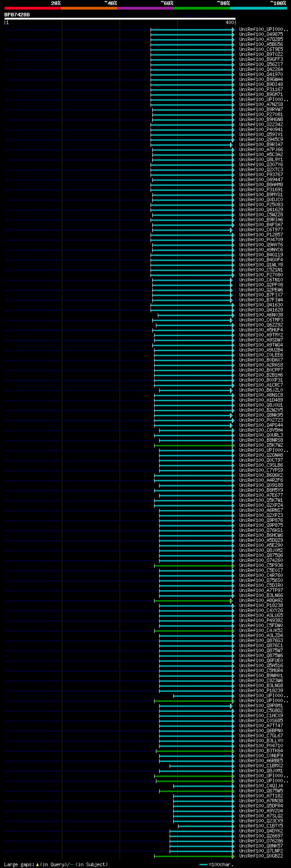Image resolution: width=291 pixels, height=868 pixels.
Task: Select the UniRef100_P18238 label
Action: (x=261, y=605)
